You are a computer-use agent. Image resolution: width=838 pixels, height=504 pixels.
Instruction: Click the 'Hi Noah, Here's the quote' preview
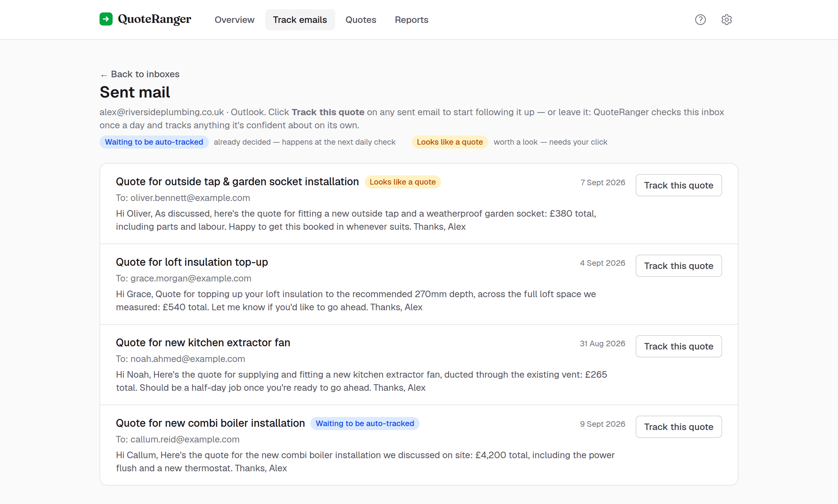(361, 381)
